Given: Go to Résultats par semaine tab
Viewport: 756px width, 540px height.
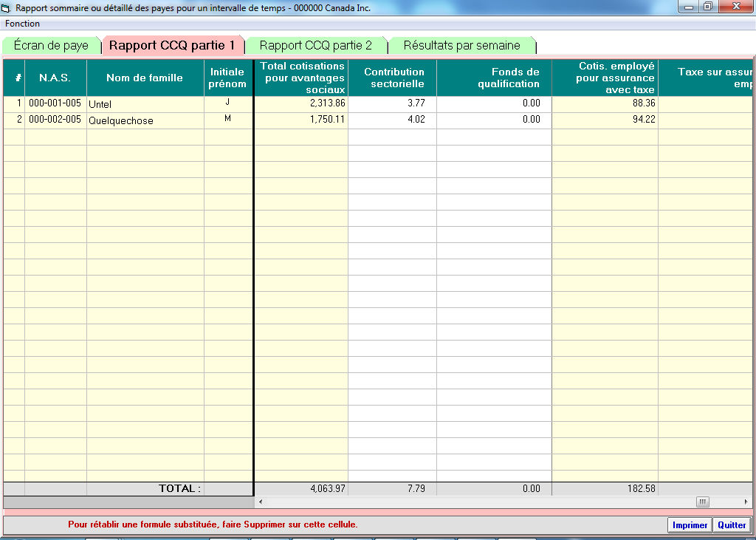Looking at the screenshot, I should pyautogui.click(x=461, y=46).
